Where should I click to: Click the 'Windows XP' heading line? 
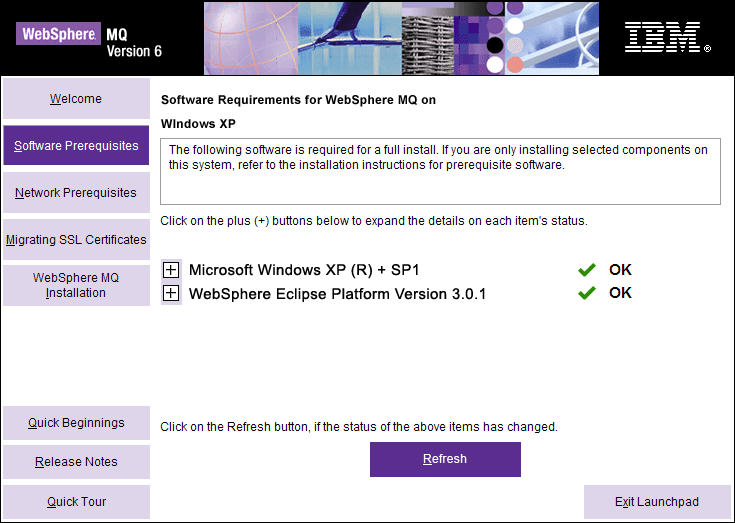point(198,124)
